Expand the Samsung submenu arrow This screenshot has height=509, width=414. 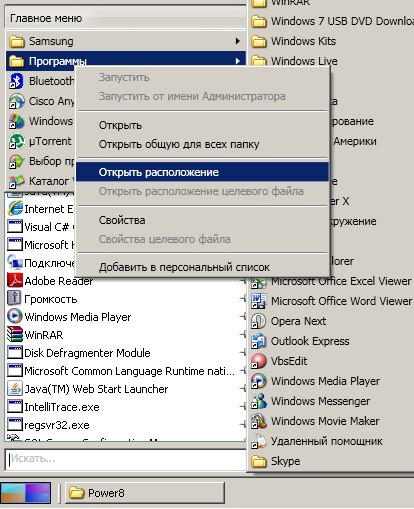237,41
